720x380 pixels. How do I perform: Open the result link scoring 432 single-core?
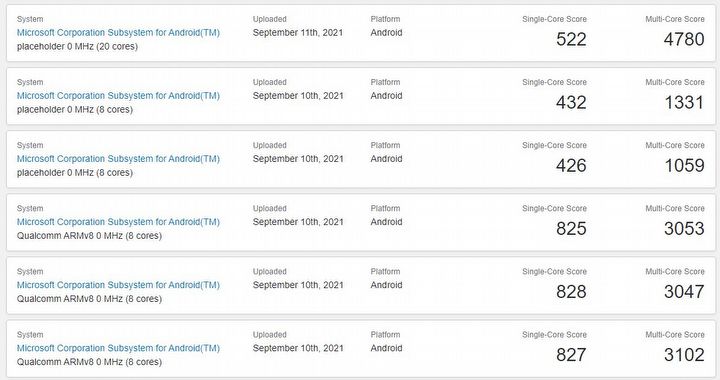[x=118, y=95]
